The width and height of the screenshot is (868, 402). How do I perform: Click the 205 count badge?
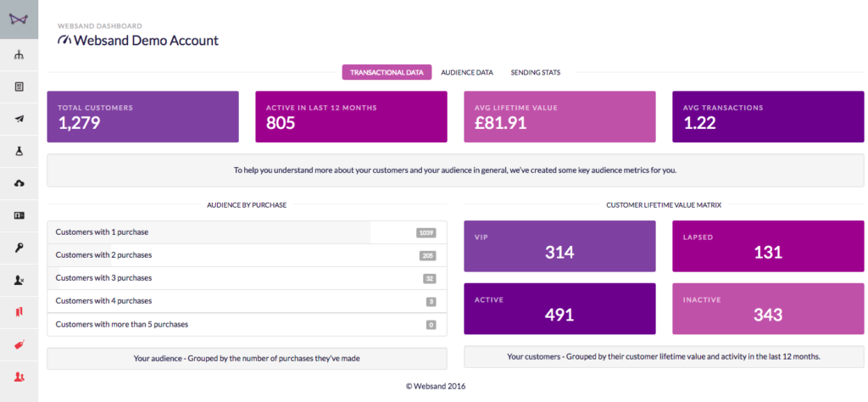tap(427, 256)
